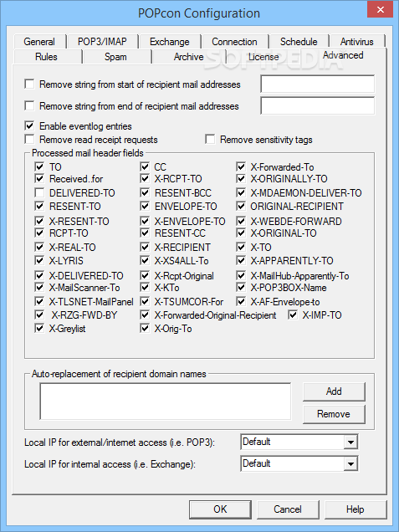Viewport: 399px width, 532px height.
Task: Check Remove sensitivity tags
Action: tap(210, 140)
